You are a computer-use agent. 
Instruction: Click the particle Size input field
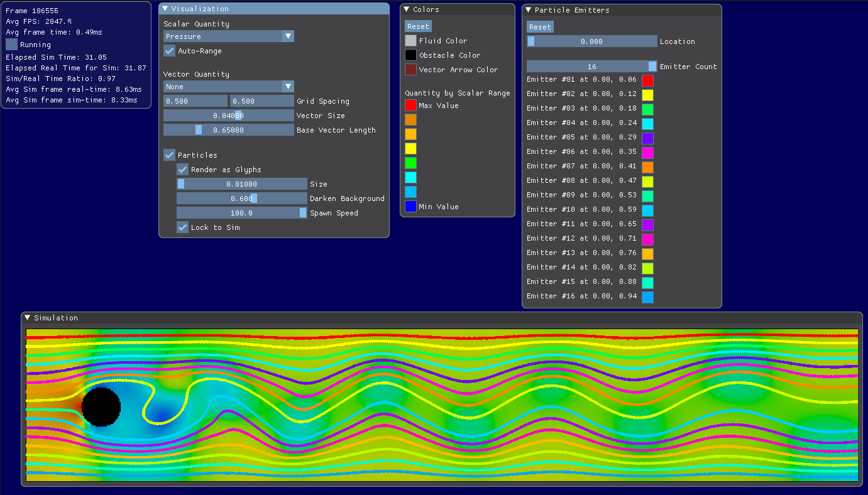[241, 184]
